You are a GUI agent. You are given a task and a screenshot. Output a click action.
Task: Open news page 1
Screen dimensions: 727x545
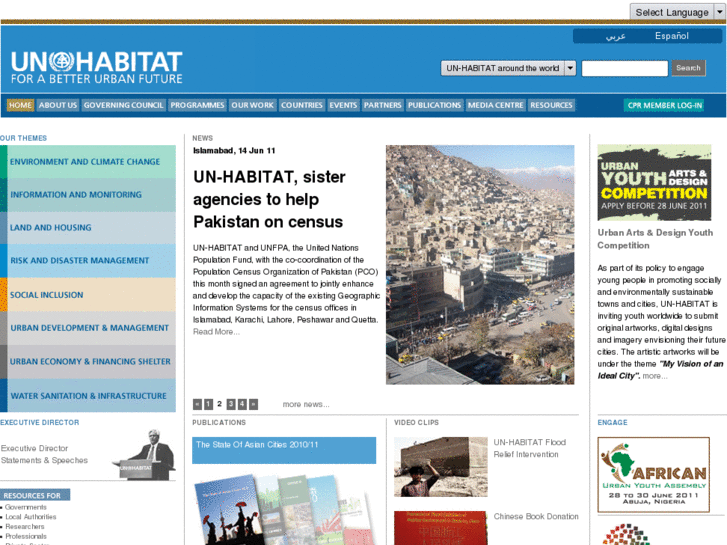coord(209,404)
